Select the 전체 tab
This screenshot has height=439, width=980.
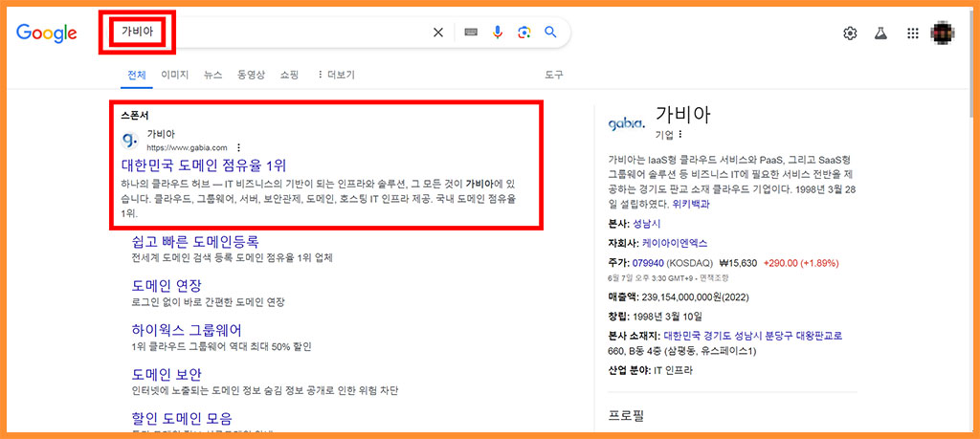(136, 75)
